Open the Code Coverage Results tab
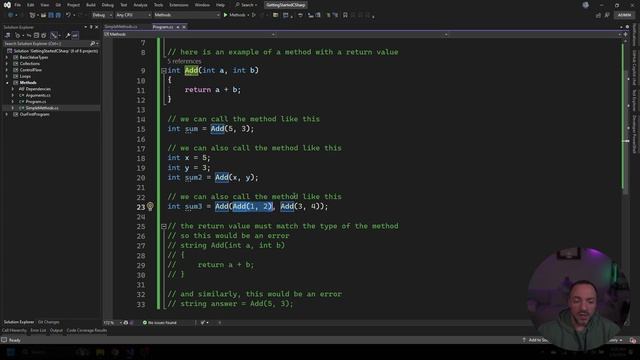The height and width of the screenshot is (360, 640). 87,331
